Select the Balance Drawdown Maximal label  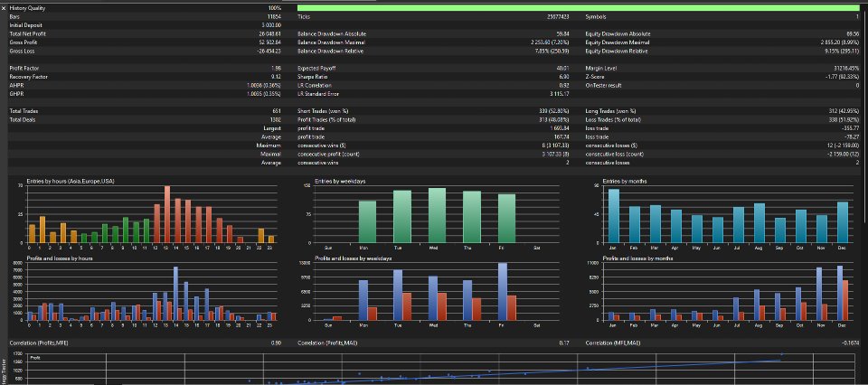tap(331, 42)
